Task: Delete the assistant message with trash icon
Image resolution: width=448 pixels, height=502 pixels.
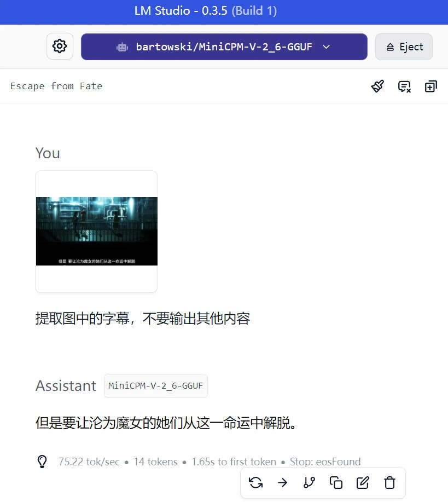Action: point(389,482)
